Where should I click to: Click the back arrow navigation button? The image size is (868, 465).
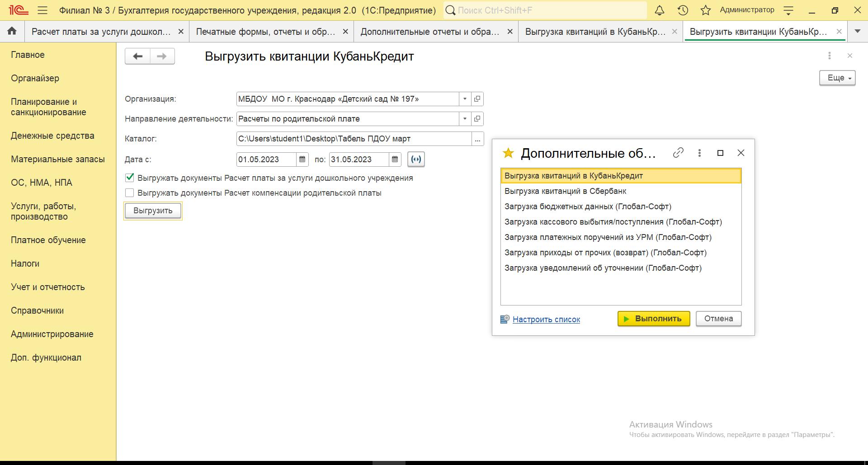click(x=138, y=56)
